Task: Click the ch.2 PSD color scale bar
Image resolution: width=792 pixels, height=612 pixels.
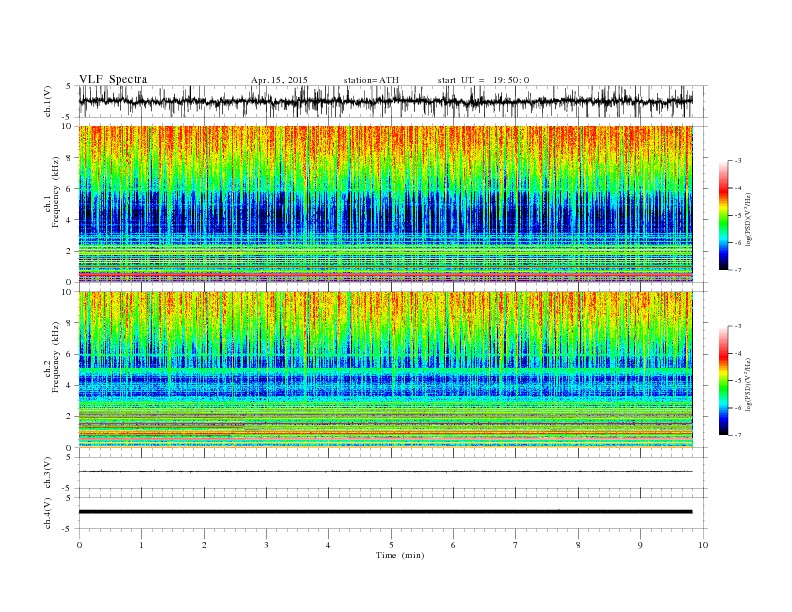Action: [724, 380]
